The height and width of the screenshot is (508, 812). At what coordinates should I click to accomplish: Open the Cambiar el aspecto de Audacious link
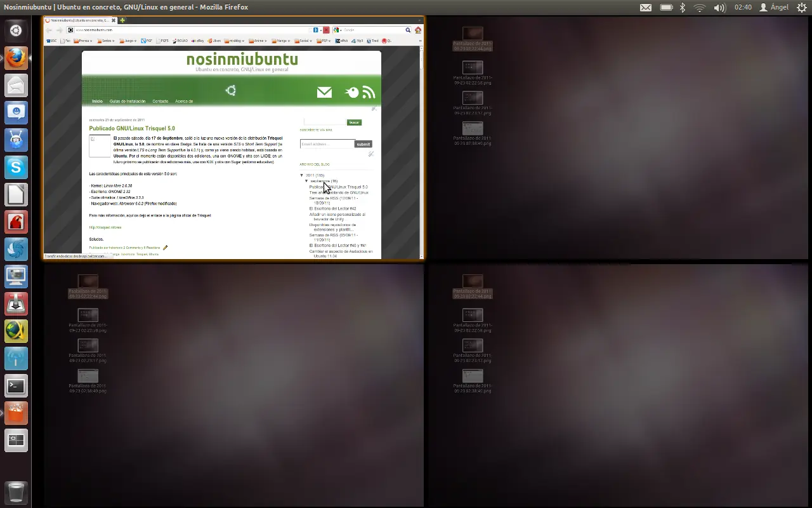[341, 254]
